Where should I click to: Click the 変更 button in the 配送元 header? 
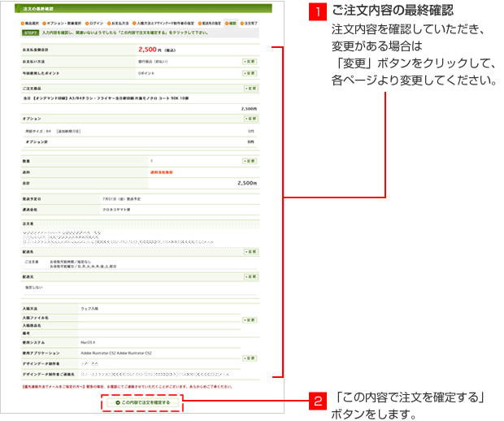tap(250, 277)
